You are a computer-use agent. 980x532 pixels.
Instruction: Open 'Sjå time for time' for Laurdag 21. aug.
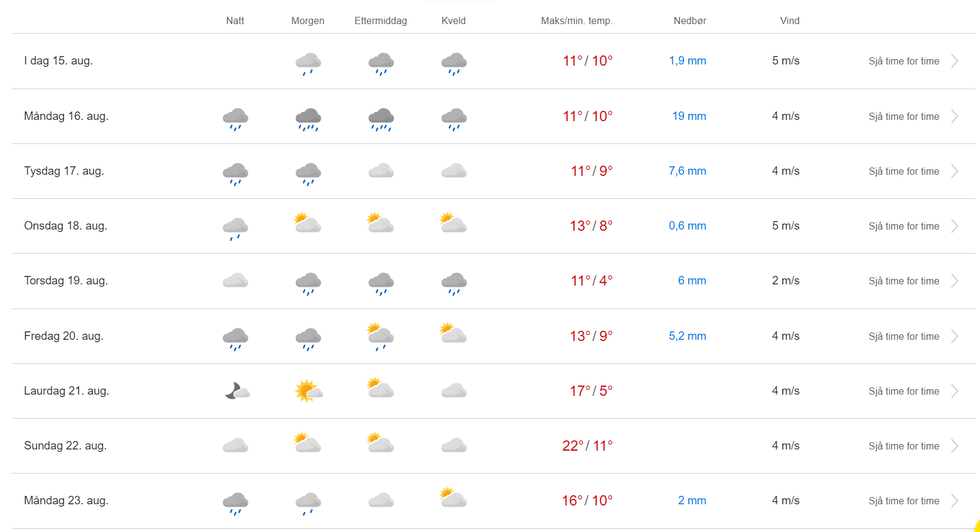point(904,391)
